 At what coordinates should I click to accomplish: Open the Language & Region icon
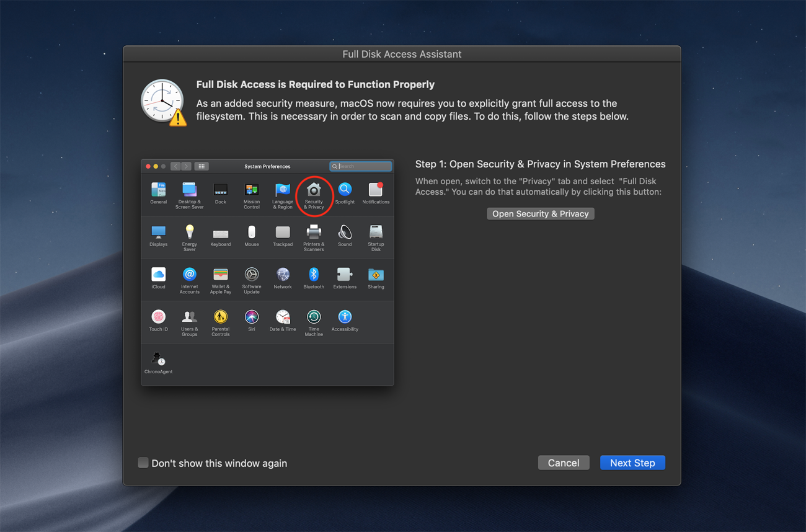(283, 189)
